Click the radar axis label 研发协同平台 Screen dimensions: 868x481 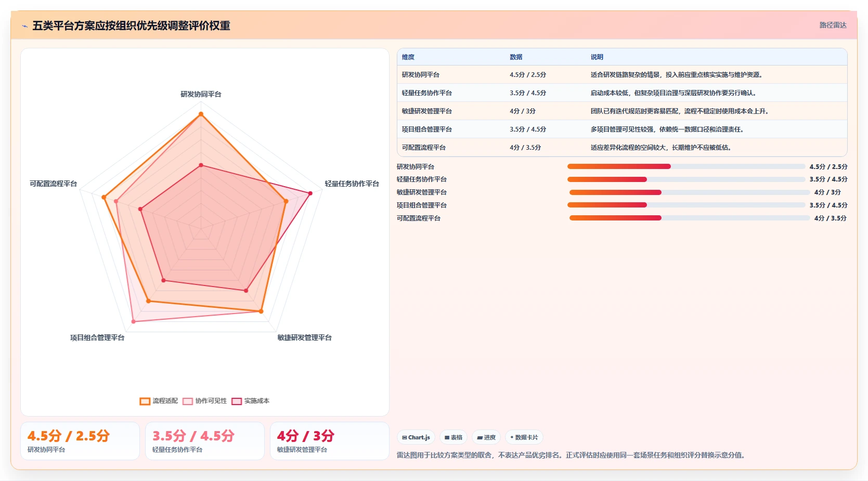click(x=201, y=94)
